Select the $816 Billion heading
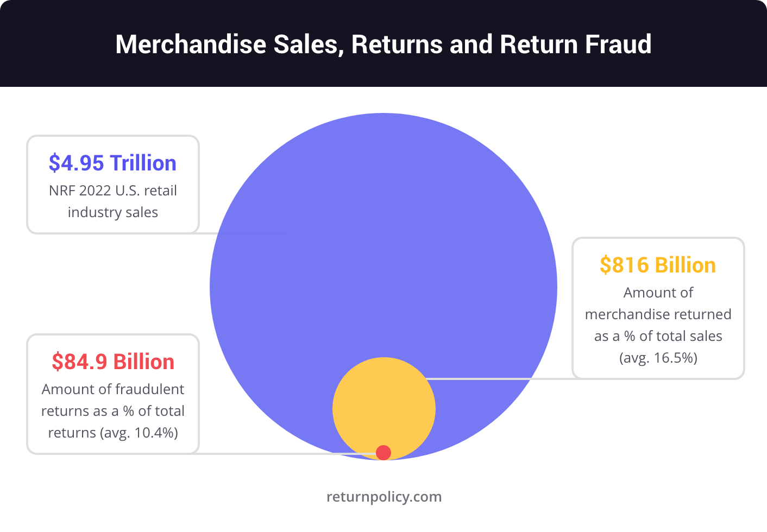Viewport: 767px width, 532px height. point(658,265)
